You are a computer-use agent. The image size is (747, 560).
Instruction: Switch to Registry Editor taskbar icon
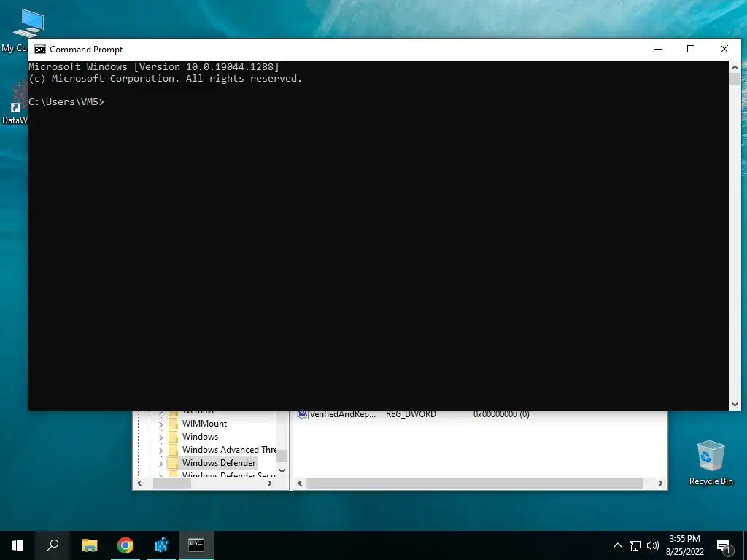pos(161,545)
